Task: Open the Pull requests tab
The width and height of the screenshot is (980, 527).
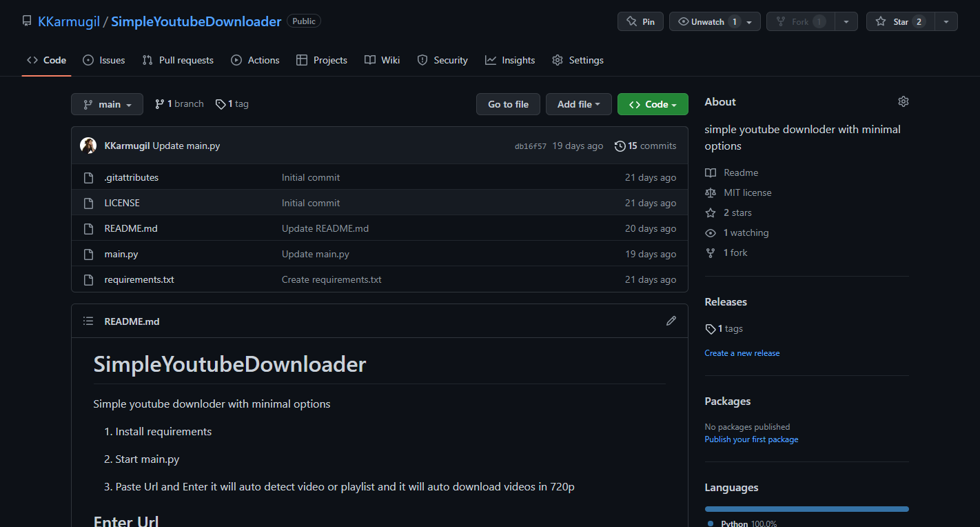Action: point(178,60)
